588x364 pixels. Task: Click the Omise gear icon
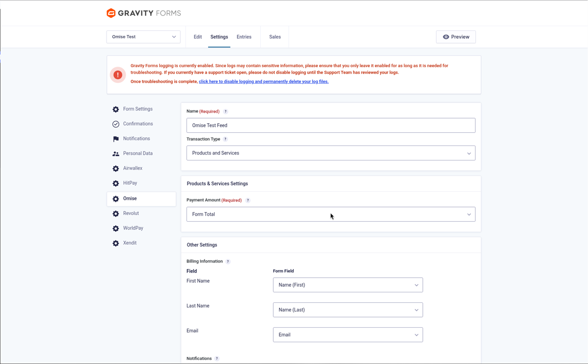click(116, 199)
